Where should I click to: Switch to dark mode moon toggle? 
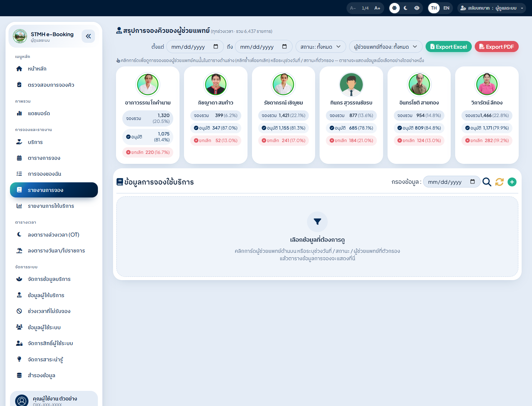(406, 8)
